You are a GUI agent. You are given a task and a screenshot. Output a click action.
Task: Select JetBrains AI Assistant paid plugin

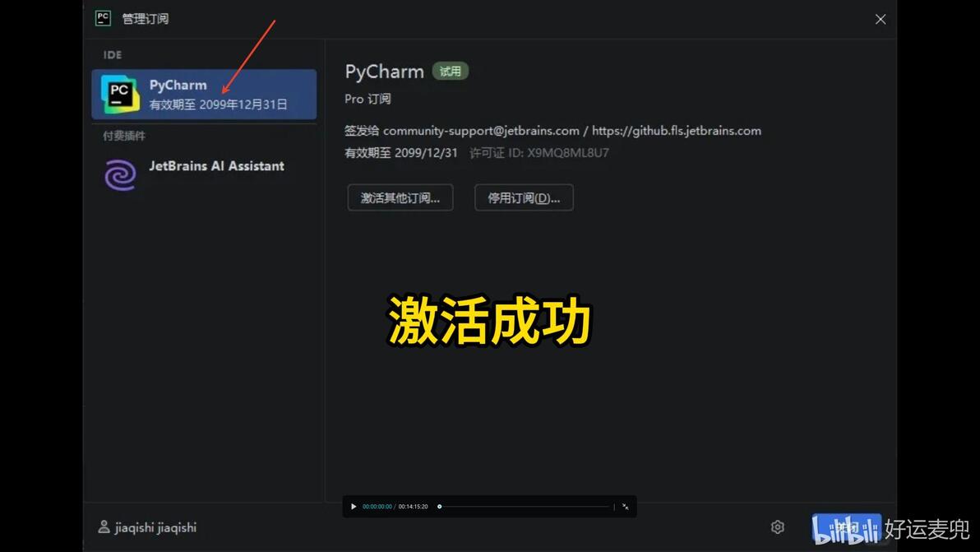click(204, 173)
